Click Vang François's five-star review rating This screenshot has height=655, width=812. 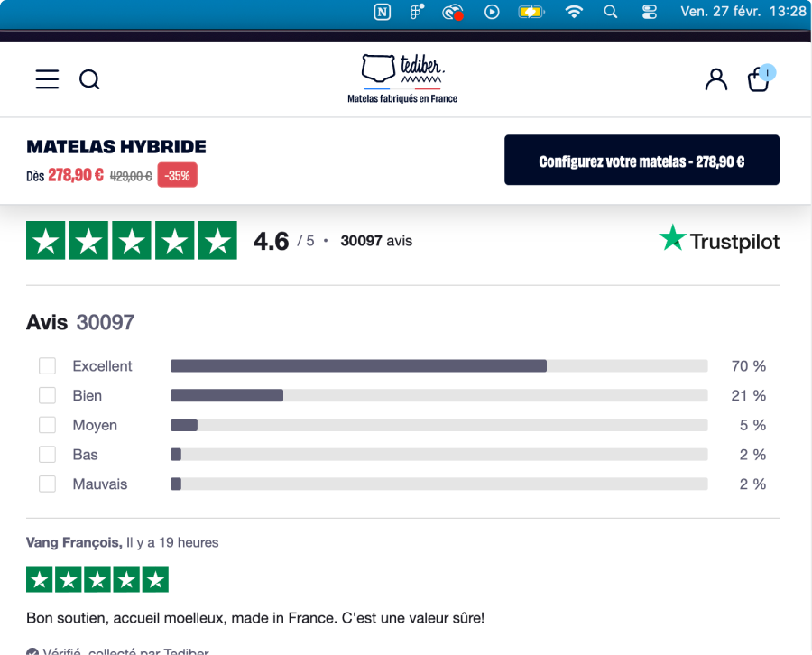(97, 579)
